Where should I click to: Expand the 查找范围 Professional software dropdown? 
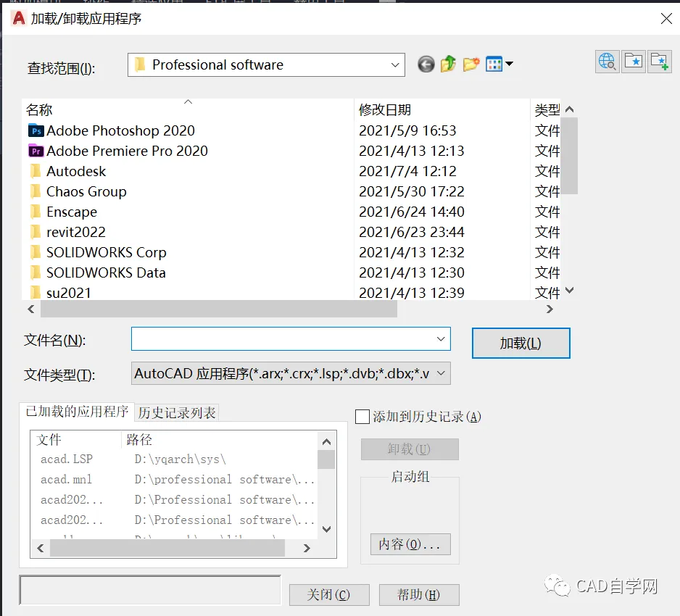[x=394, y=65]
